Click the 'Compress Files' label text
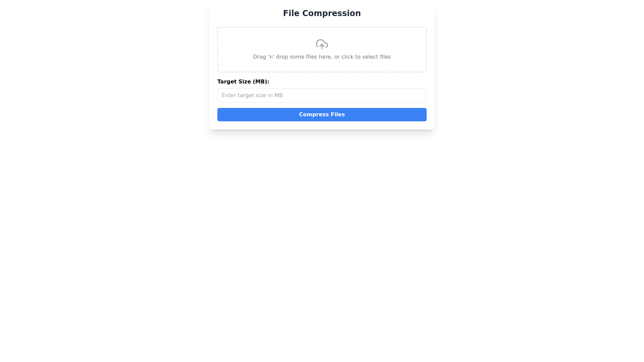644x362 pixels. [322, 115]
